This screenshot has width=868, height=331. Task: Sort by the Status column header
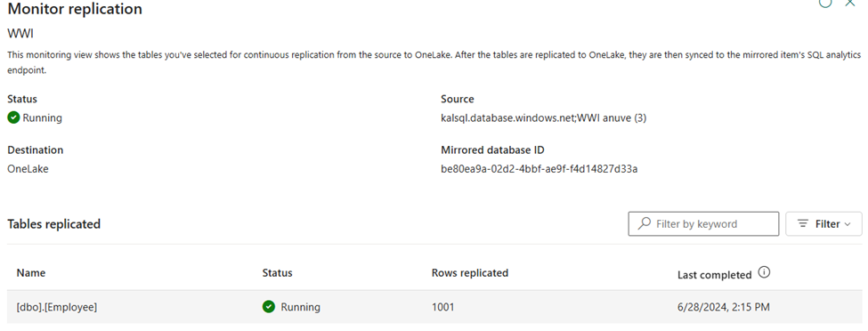click(278, 273)
